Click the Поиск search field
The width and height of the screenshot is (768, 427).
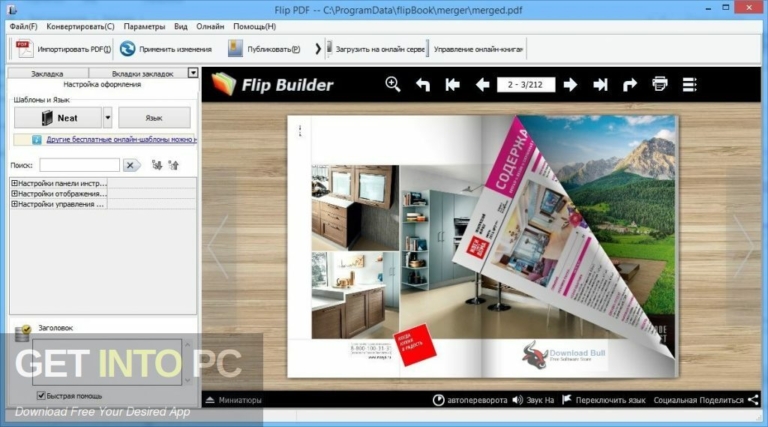tap(79, 165)
